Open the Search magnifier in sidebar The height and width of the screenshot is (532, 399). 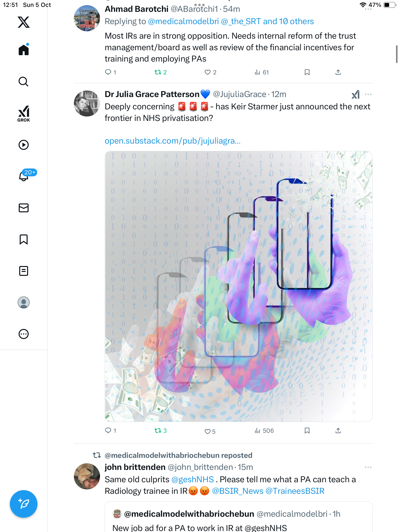pyautogui.click(x=24, y=82)
